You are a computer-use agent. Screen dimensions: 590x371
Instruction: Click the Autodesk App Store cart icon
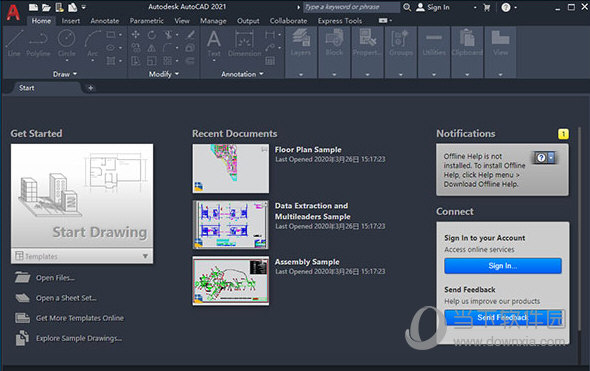coord(487,7)
